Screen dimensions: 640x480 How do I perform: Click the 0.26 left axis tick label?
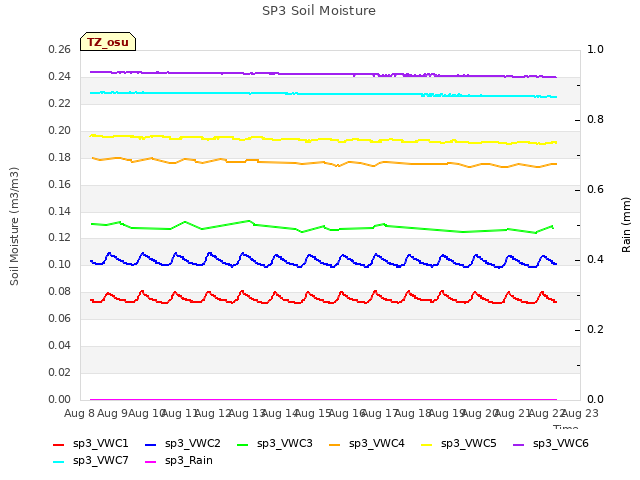pos(59,49)
